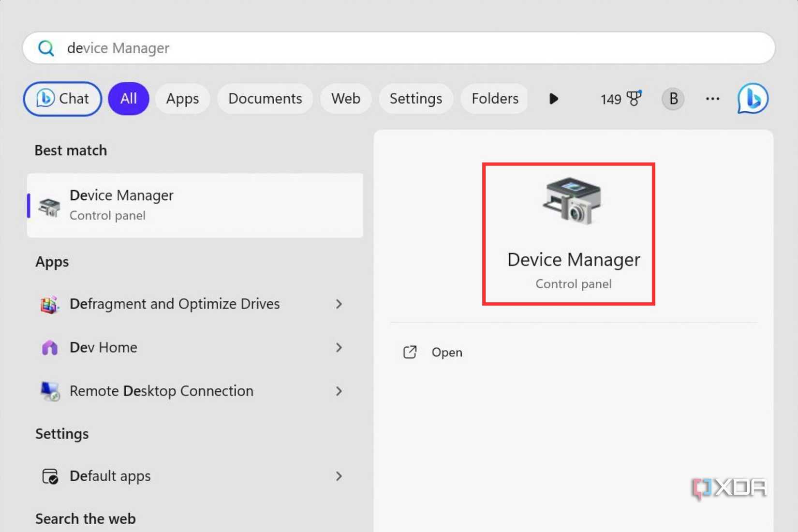Click Open for Device Manager
Image resolution: width=798 pixels, height=532 pixels.
pos(446,353)
